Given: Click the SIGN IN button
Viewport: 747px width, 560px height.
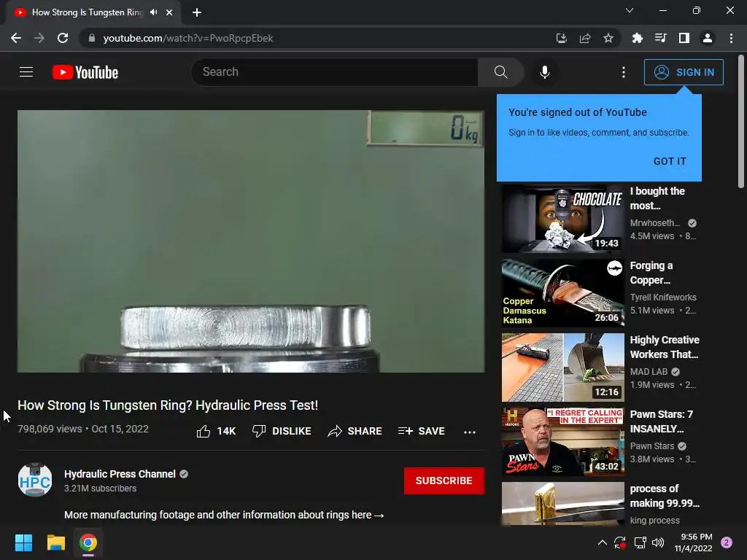Looking at the screenshot, I should pos(684,72).
